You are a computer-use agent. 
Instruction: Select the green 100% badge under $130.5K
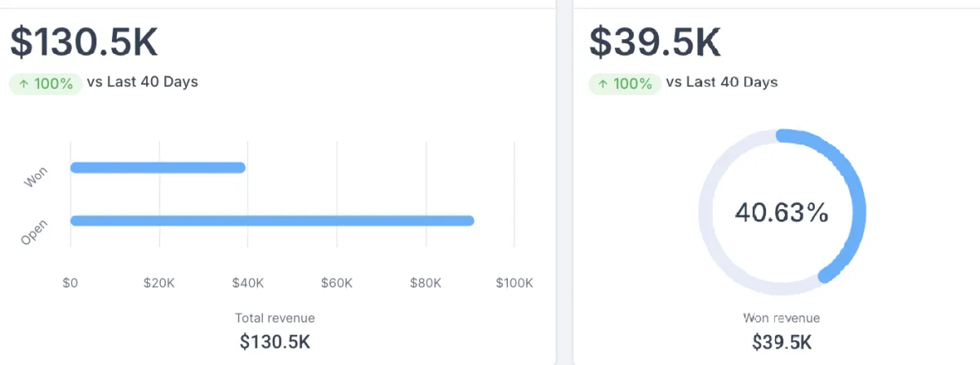click(46, 83)
